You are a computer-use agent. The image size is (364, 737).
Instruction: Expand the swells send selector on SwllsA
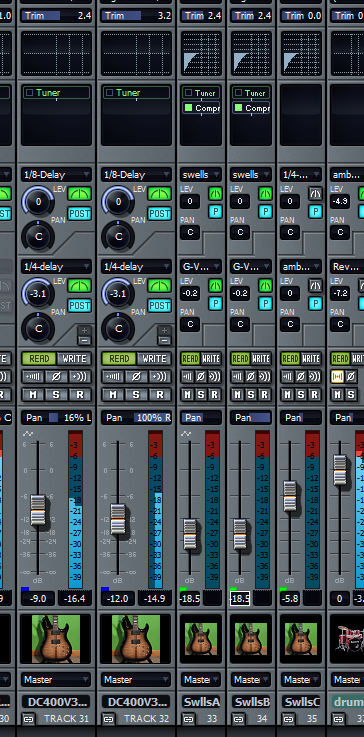click(x=201, y=174)
